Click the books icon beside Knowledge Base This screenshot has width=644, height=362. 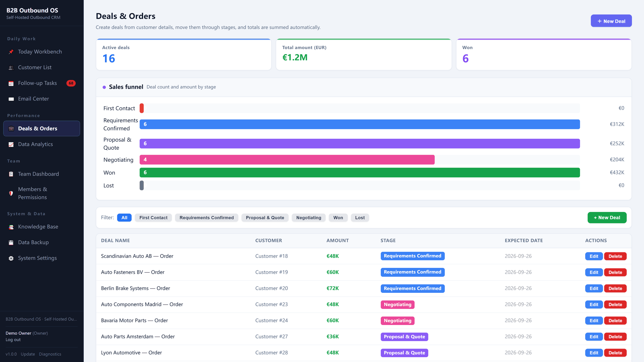pos(11,227)
